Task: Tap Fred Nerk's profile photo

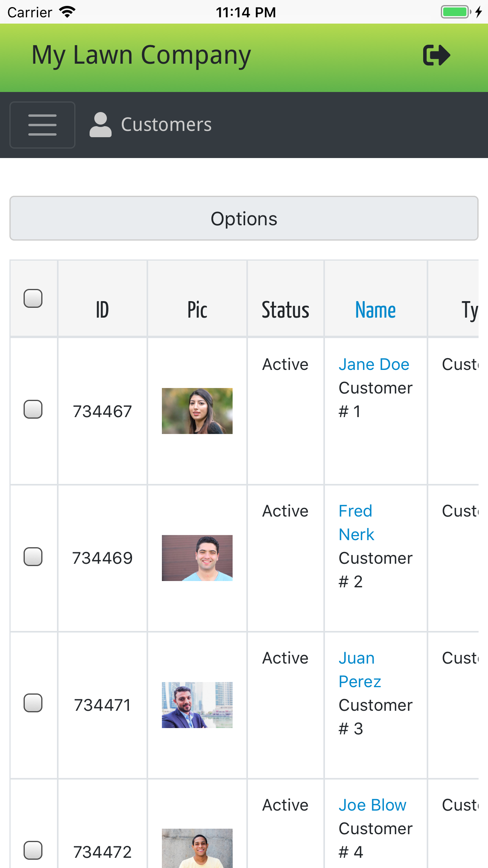Action: pyautogui.click(x=197, y=558)
